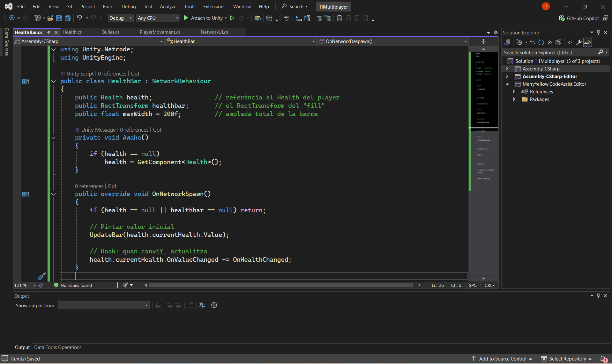
Task: Click the horizontal scrollbar under the editor
Action: pos(281,285)
